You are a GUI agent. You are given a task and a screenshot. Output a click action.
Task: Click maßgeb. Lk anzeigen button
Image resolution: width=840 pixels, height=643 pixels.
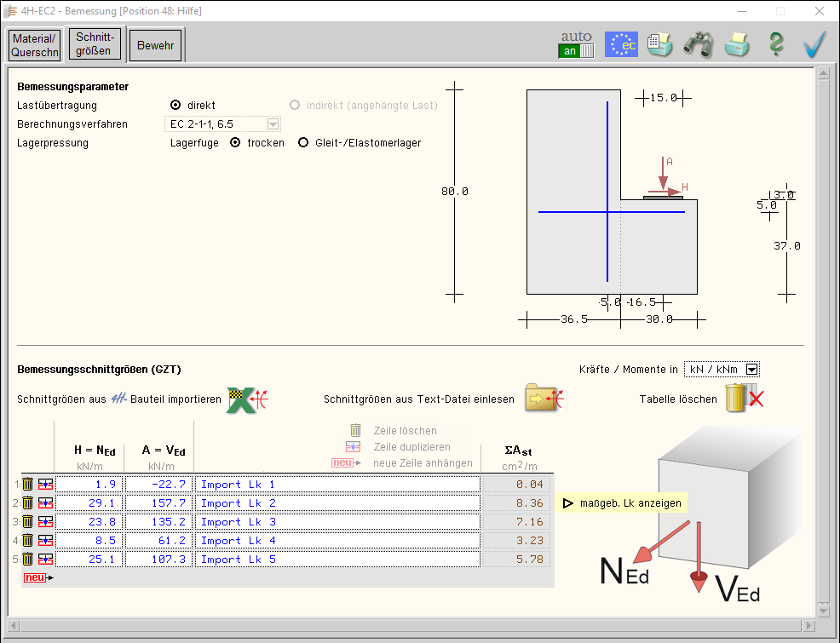tap(622, 503)
